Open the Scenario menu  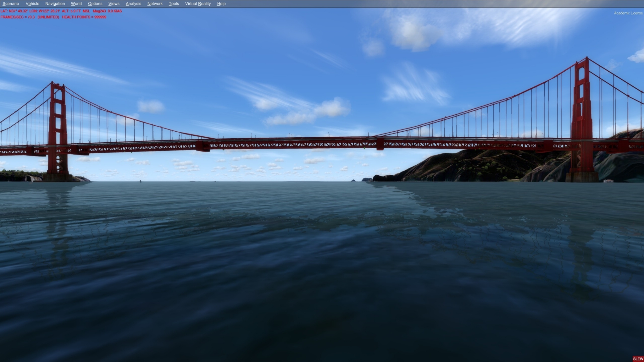click(x=11, y=4)
